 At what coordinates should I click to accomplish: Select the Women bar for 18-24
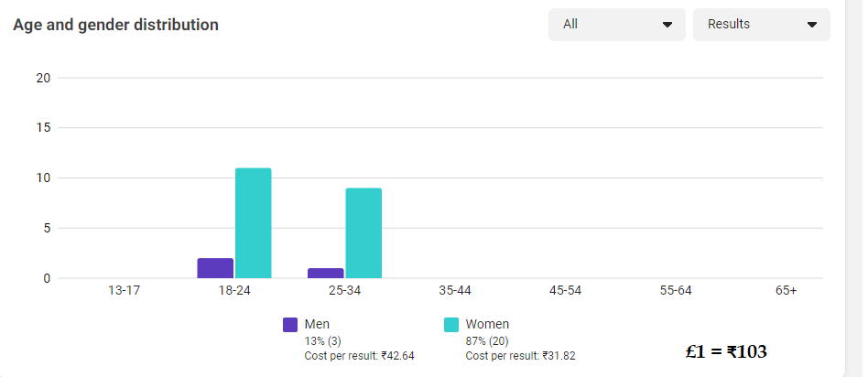tap(254, 223)
